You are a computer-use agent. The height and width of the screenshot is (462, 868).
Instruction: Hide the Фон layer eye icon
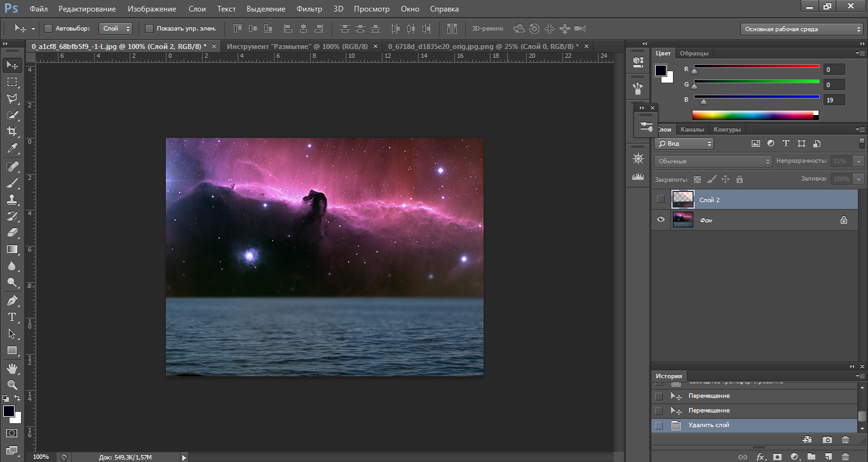661,219
